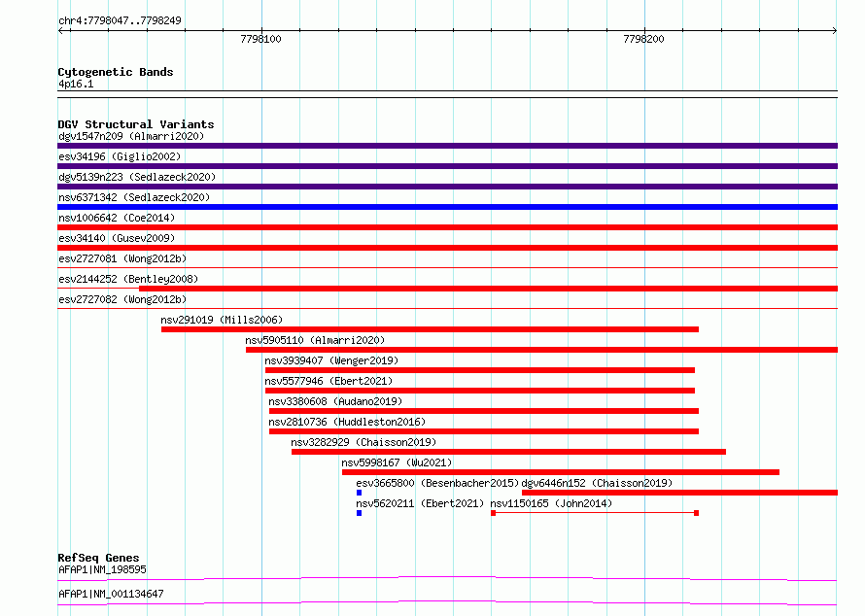865x616 pixels.
Task: Select nsv5905110 (Almarri2020) label
Action: 315,340
